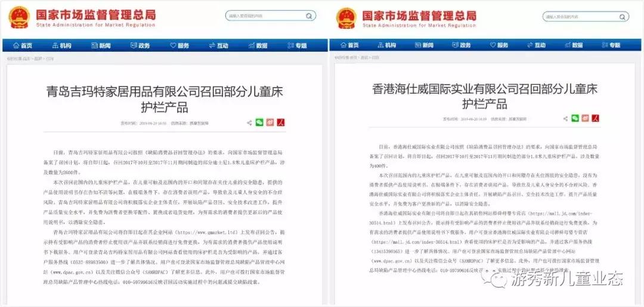Click hotline 13415398165 in the Hong Kong article
The height and width of the screenshot is (307, 644).
pyautogui.click(x=387, y=251)
